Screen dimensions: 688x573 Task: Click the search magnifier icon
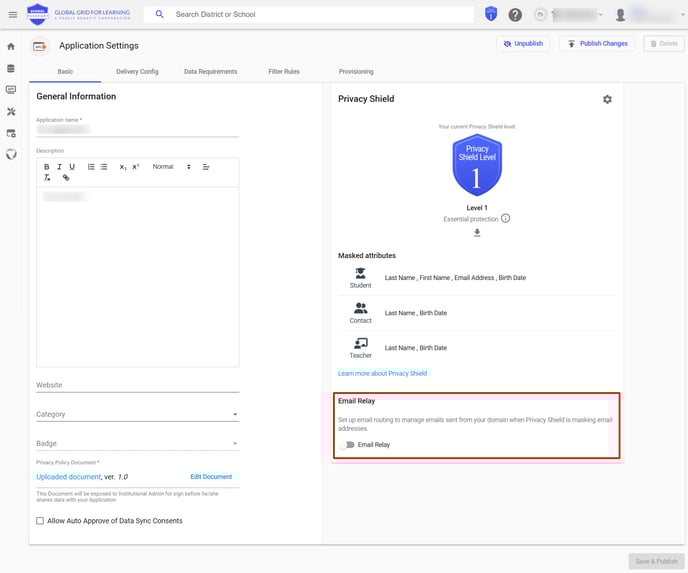pyautogui.click(x=160, y=14)
